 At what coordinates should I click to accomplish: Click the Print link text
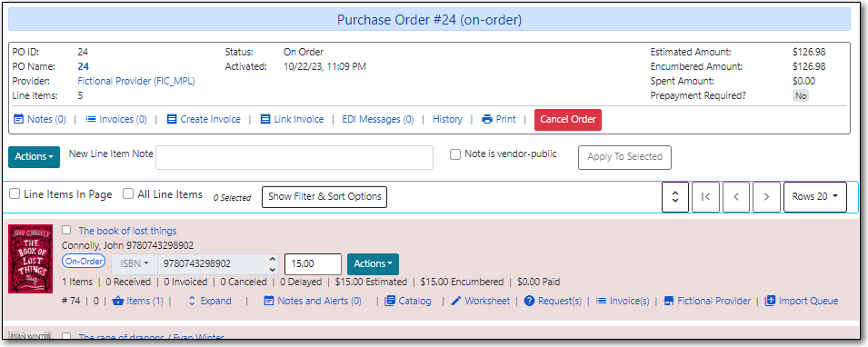[506, 119]
